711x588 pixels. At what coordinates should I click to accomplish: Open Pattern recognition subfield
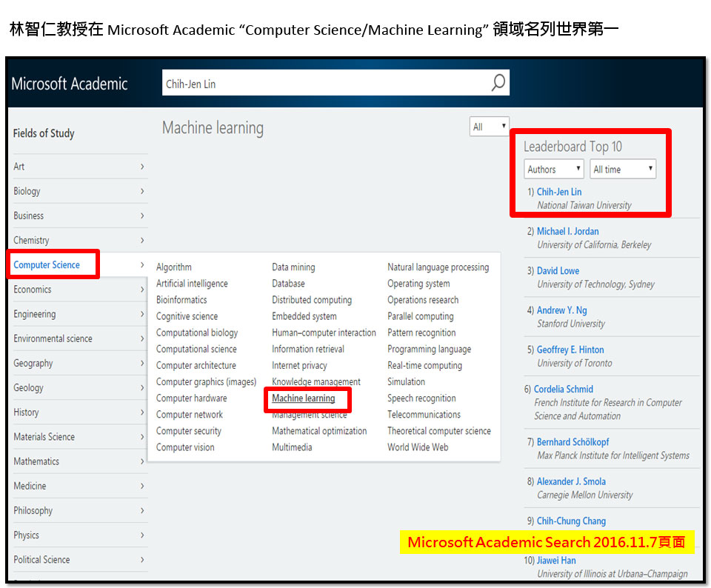421,333
